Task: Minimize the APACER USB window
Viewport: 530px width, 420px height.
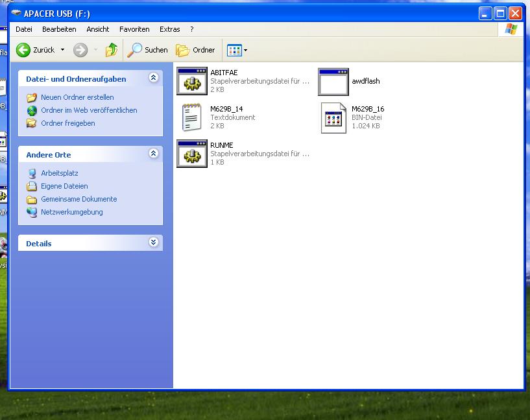Action: (485, 14)
